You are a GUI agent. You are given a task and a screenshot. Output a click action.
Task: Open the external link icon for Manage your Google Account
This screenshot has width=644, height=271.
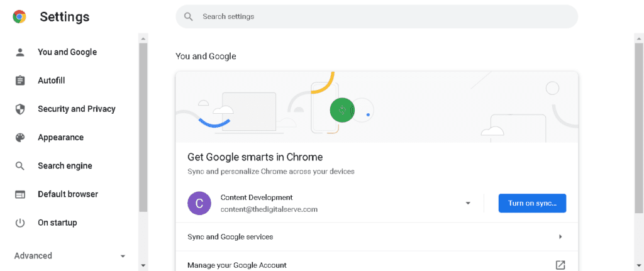pyautogui.click(x=560, y=265)
